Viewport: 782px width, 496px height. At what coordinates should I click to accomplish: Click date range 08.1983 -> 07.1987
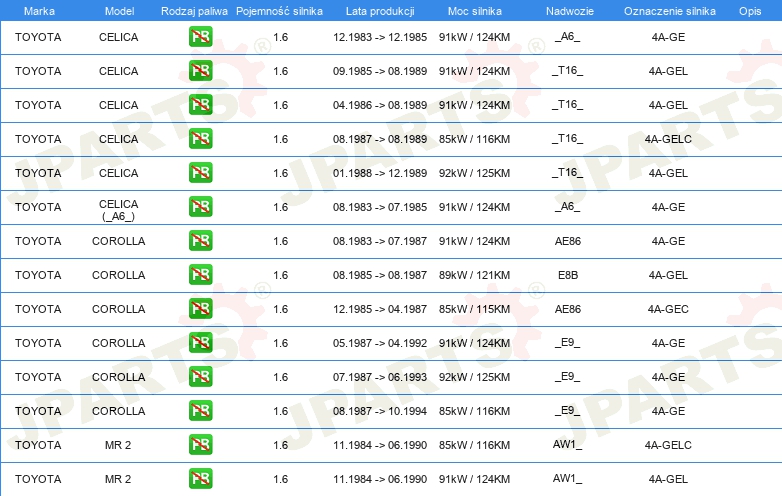(x=380, y=241)
